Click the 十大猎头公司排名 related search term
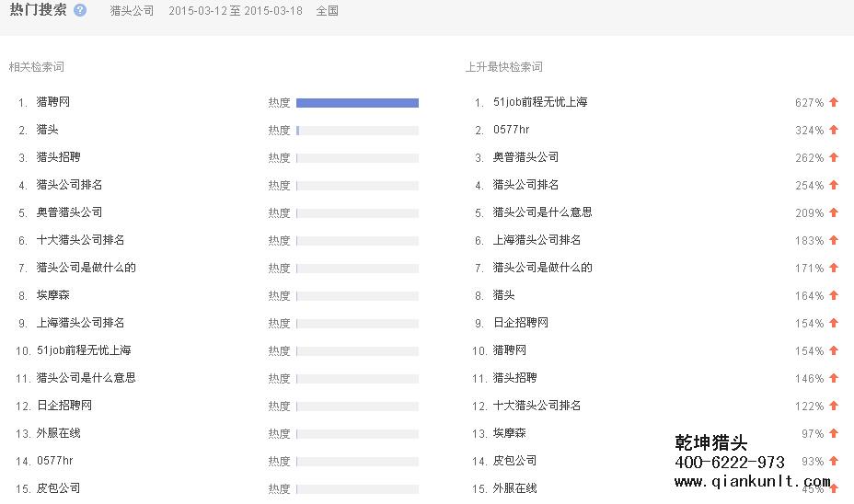This screenshot has height=504, width=854. click(81, 240)
